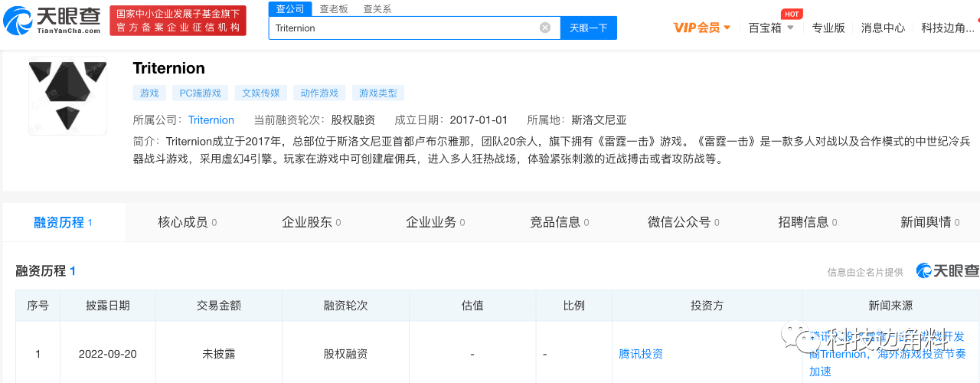Click the 估值 column header
The image size is (980, 383).
(472, 306)
